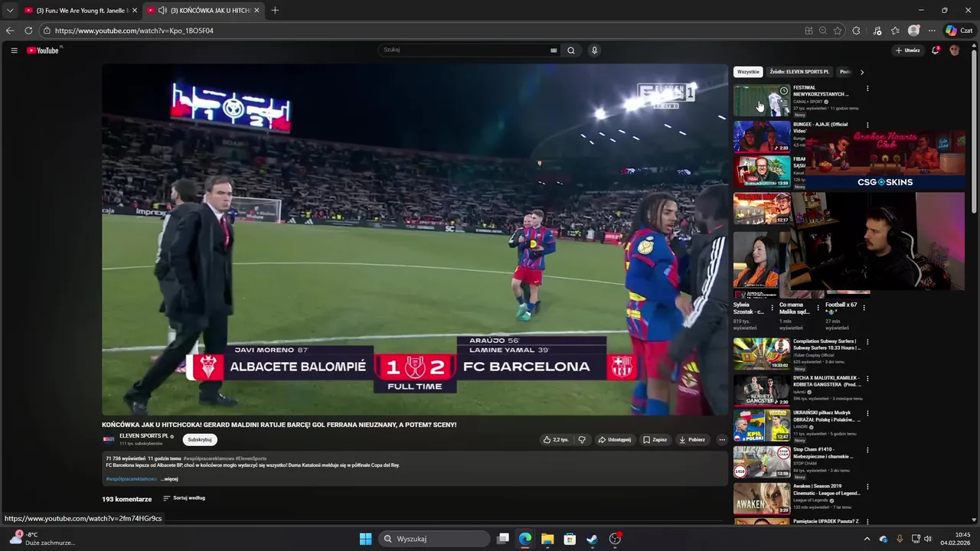Click #wspólpracareklamowa hashtag in description
Viewport: 980px width, 551px height.
[131, 479]
